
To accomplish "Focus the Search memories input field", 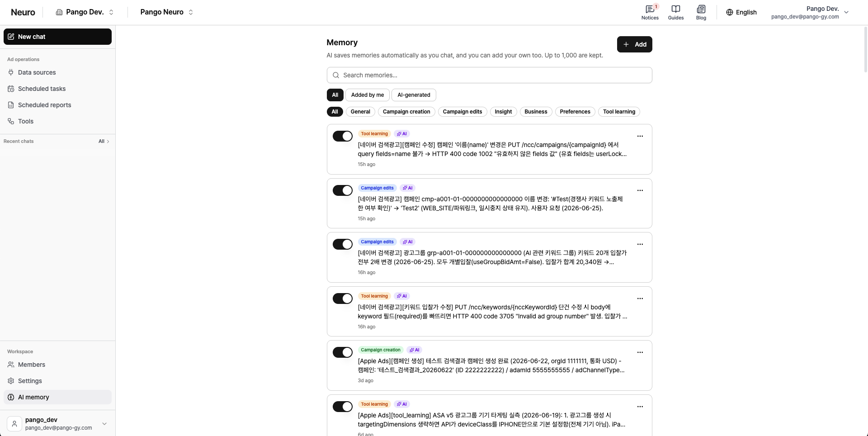I will click(x=489, y=75).
